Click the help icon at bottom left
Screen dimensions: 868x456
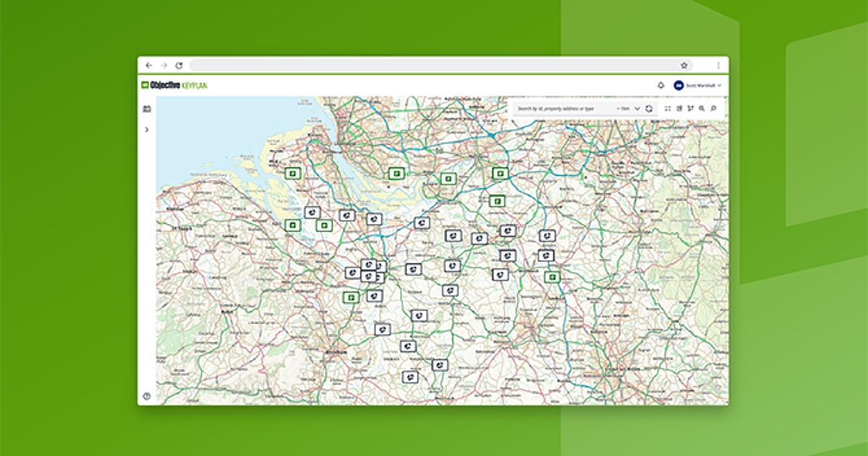147,396
